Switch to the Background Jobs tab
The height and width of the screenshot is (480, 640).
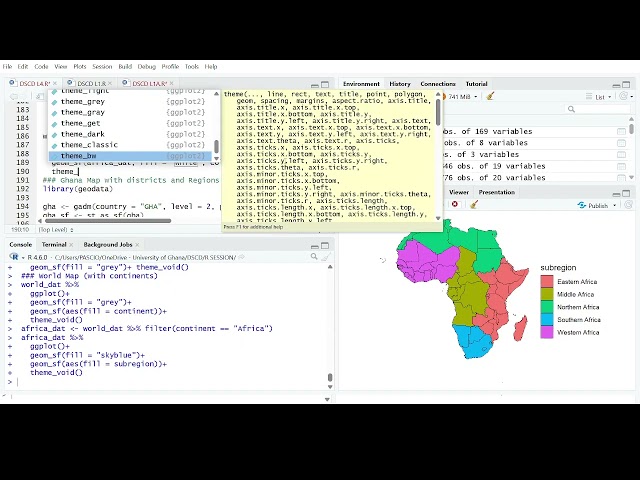(108, 244)
